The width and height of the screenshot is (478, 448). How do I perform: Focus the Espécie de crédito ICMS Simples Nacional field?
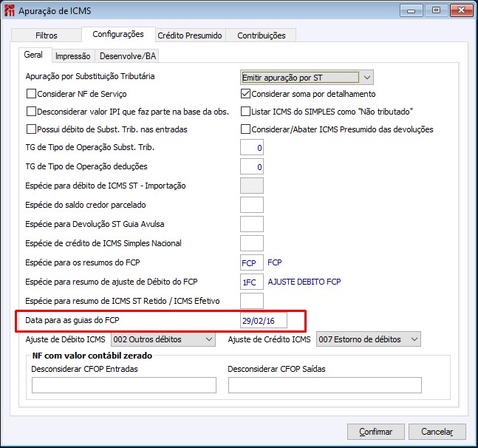(x=252, y=243)
